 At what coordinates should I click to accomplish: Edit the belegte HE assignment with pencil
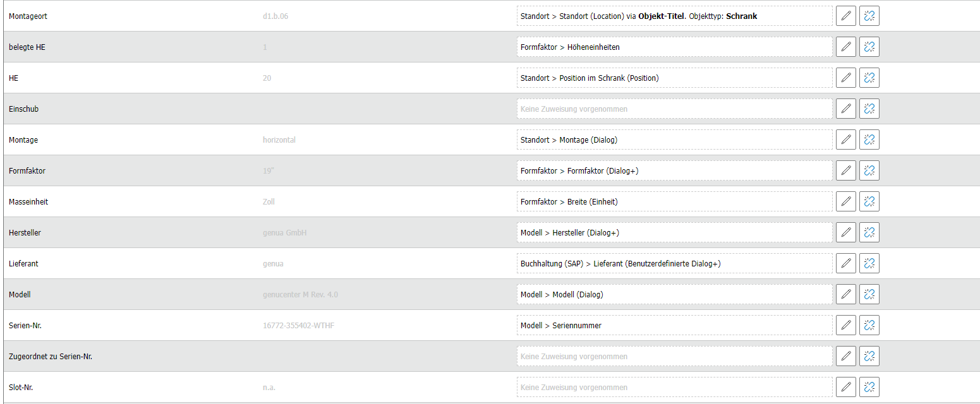[x=846, y=47]
